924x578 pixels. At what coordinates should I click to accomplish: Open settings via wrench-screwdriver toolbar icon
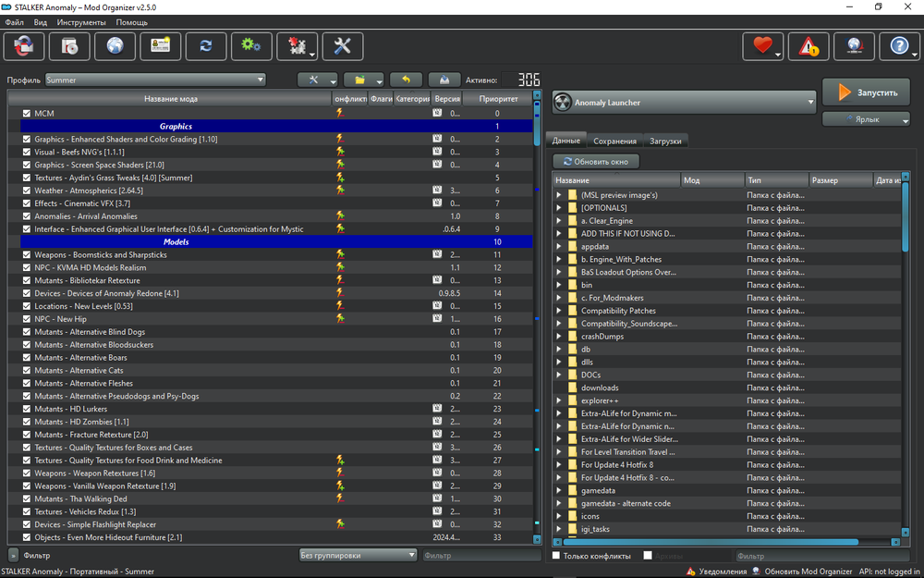pyautogui.click(x=342, y=45)
